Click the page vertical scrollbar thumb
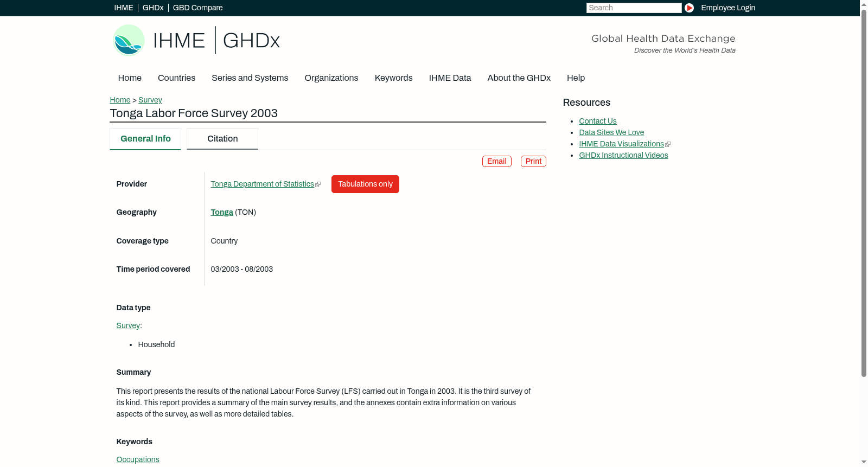 [x=864, y=193]
